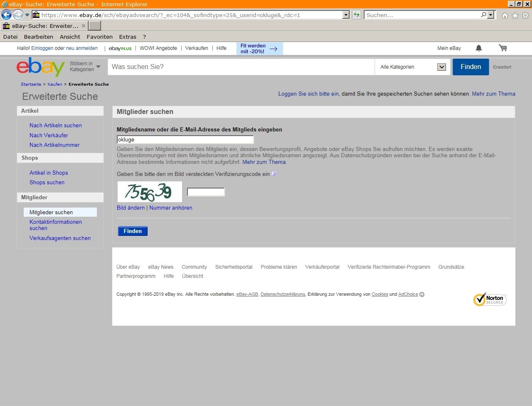Open Über eBay footer link
This screenshot has width=532, height=406.
pos(128,267)
